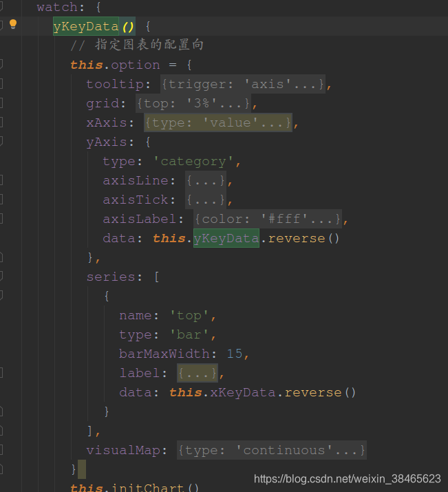The image size is (448, 492).
Task: Click the Chinese comment line
Action: pyautogui.click(x=138, y=45)
